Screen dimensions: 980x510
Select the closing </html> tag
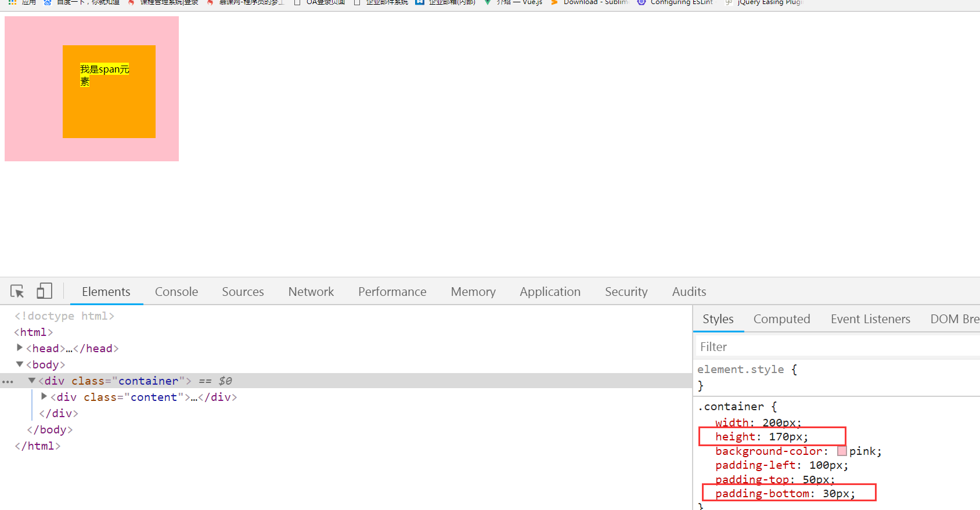(x=38, y=446)
